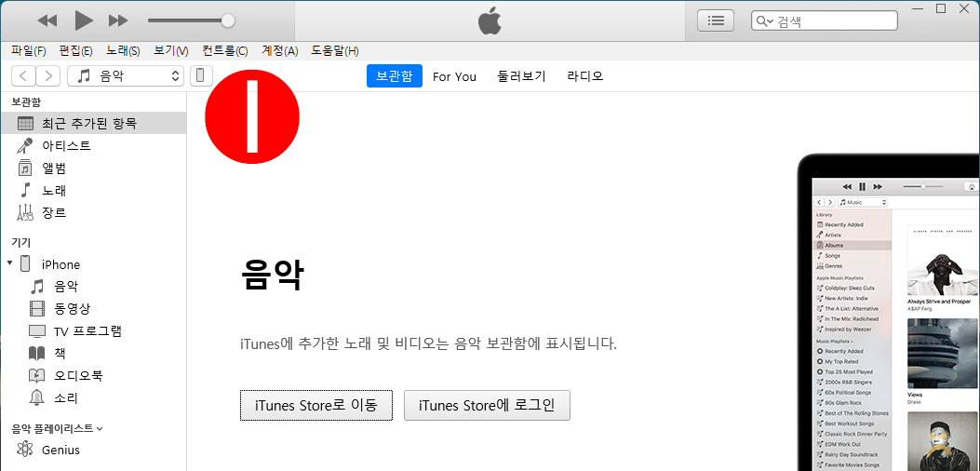The width and height of the screenshot is (980, 471).
Task: Click the iPhone device button in toolbar
Action: 201,76
